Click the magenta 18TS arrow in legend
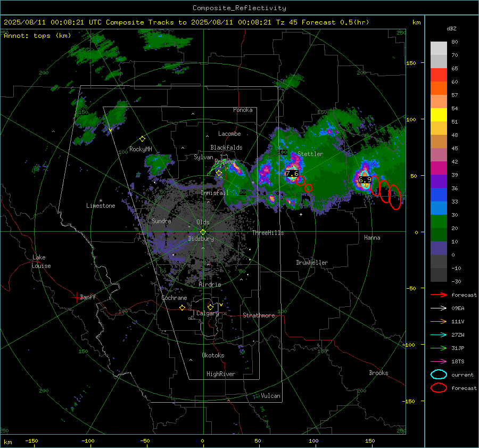The height and width of the screenshot is (448, 479). (x=439, y=362)
